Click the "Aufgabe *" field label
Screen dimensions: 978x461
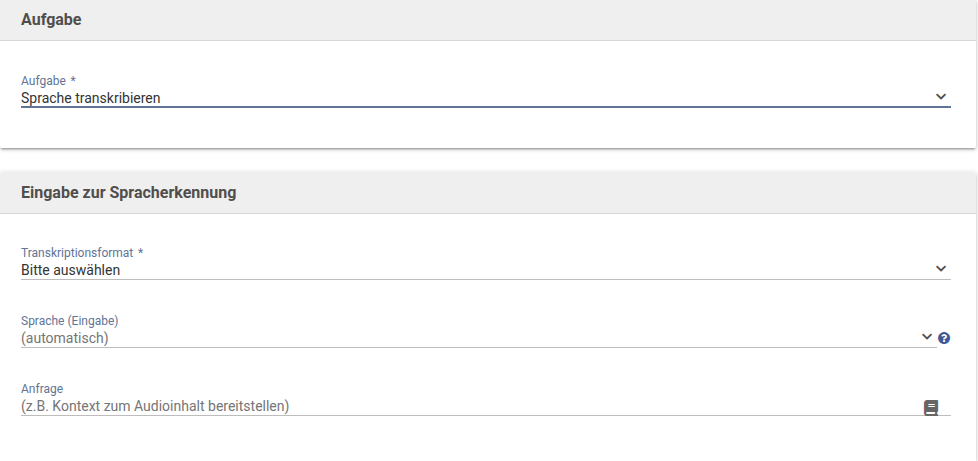point(44,81)
